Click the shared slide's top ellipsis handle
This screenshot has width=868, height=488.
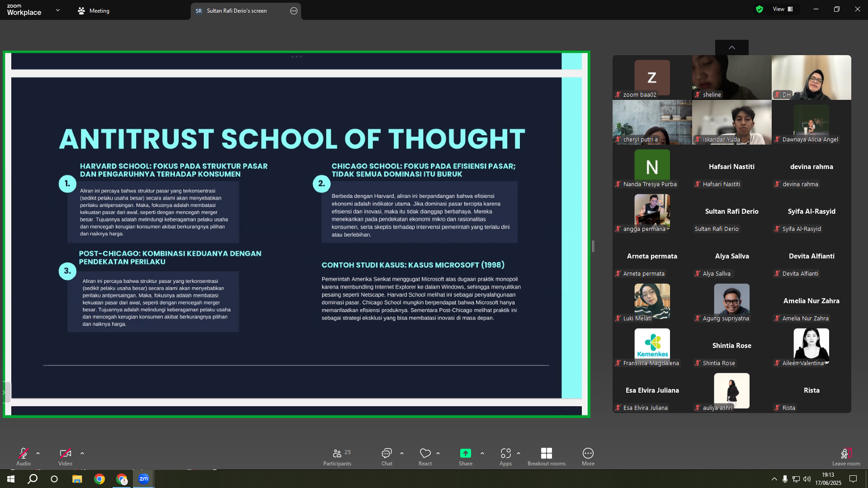(x=297, y=56)
